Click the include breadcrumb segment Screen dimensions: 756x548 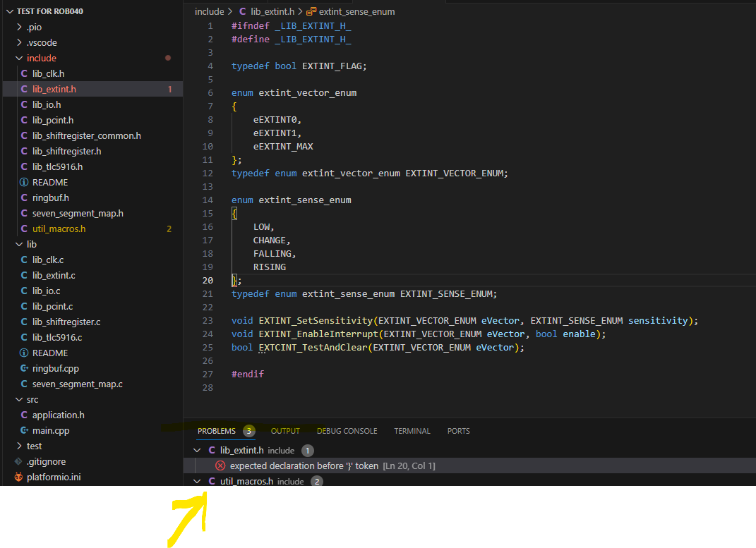(209, 11)
